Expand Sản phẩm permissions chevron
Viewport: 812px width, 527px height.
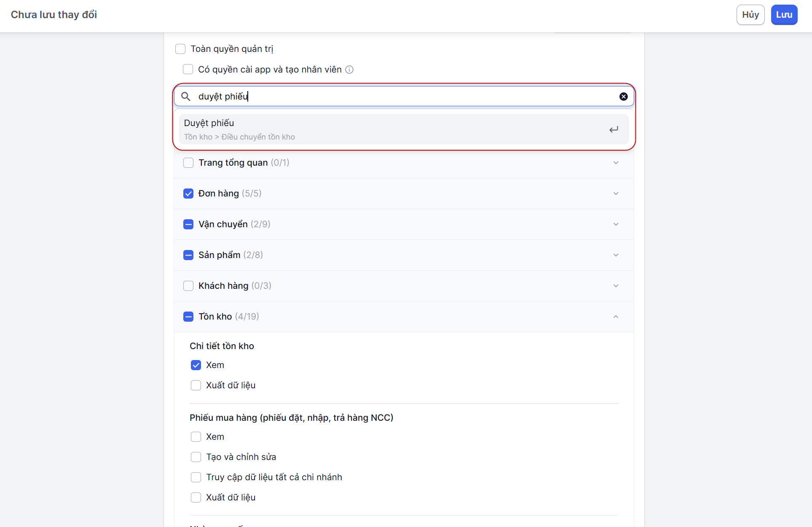coord(616,255)
